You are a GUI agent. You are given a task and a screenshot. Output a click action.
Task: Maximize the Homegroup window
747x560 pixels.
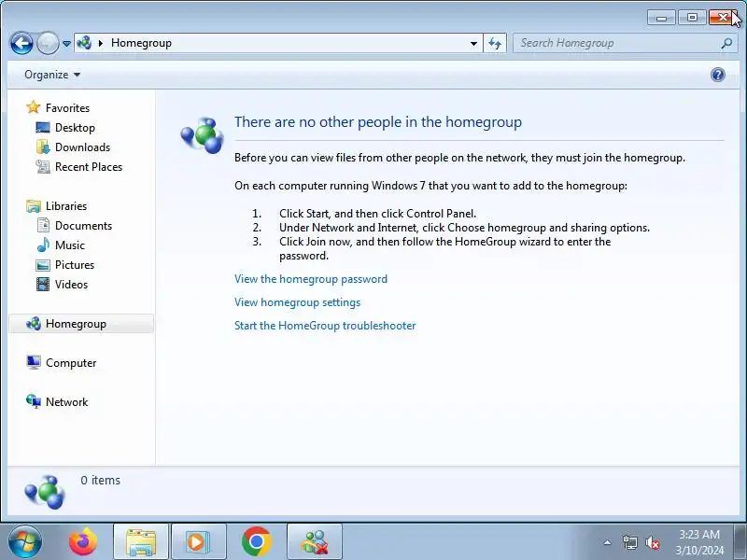click(692, 18)
